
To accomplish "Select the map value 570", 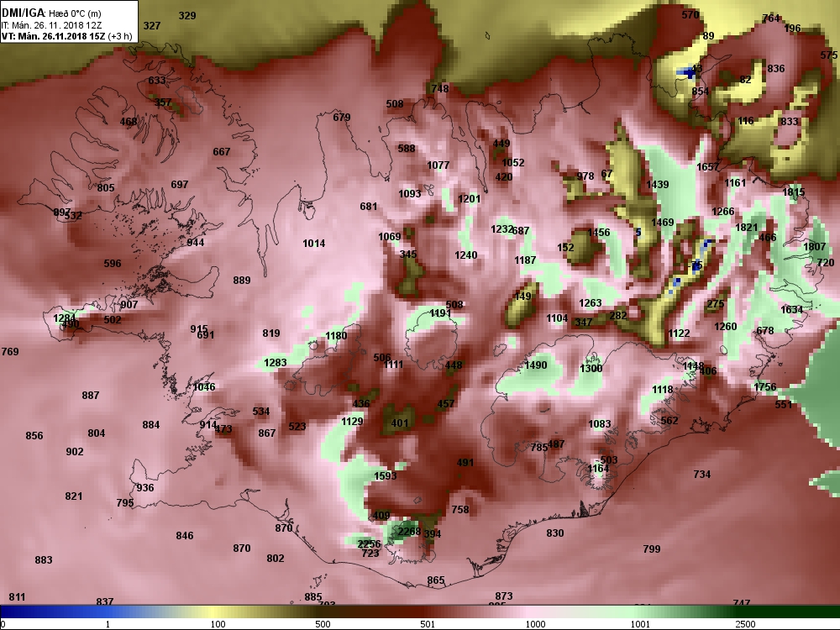I will 690,14.
